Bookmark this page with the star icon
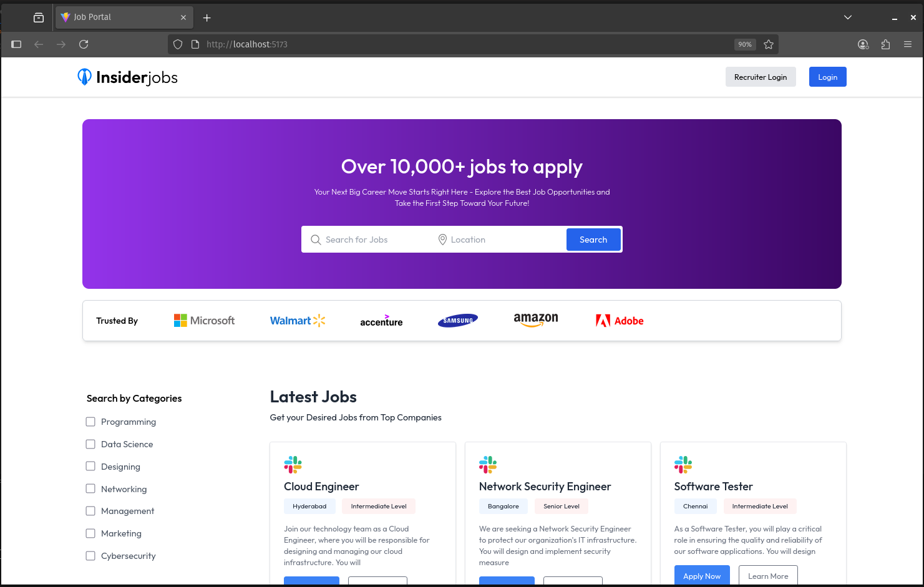This screenshot has height=587, width=924. click(x=769, y=44)
